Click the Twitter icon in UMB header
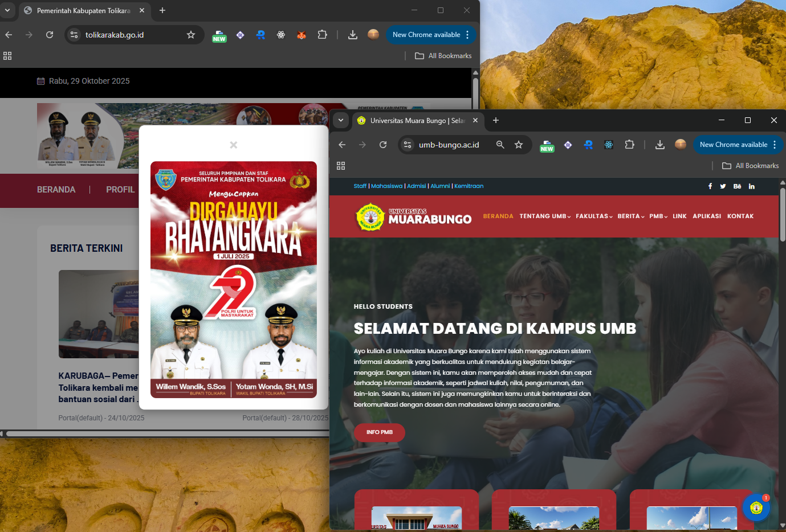The height and width of the screenshot is (532, 786). coord(723,186)
